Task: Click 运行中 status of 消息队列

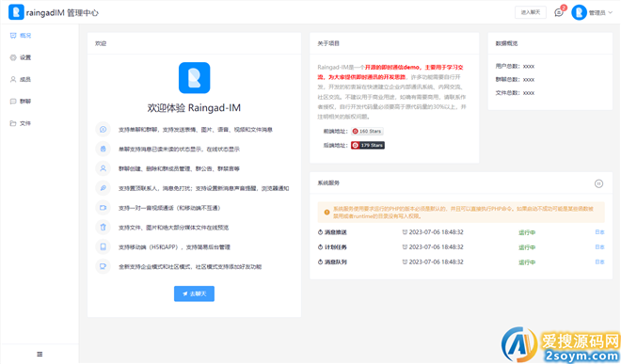Action: (x=527, y=262)
